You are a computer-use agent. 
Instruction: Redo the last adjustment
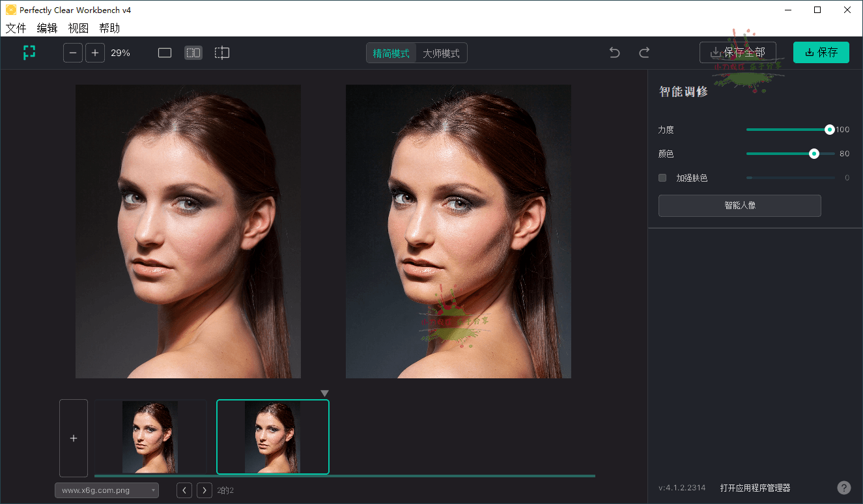click(x=644, y=53)
